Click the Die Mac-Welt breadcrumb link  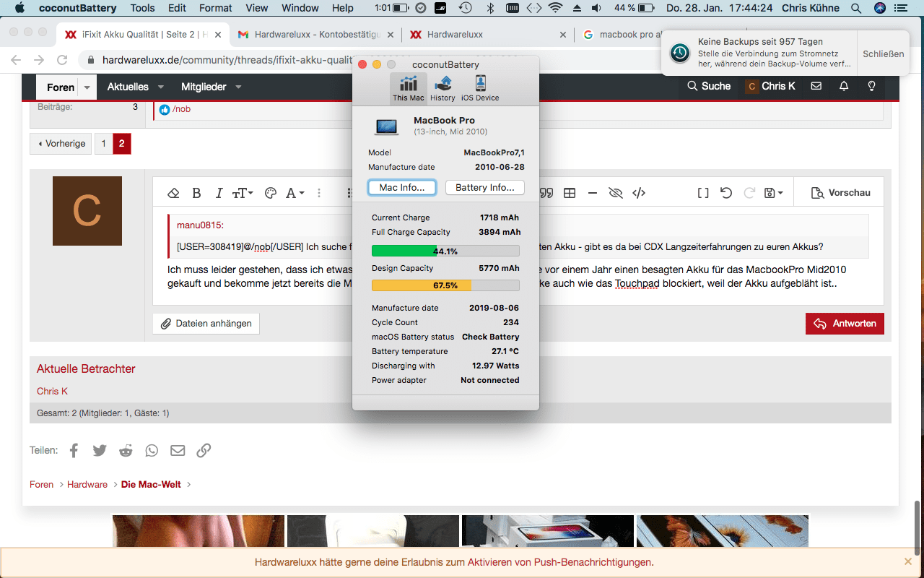(x=151, y=484)
